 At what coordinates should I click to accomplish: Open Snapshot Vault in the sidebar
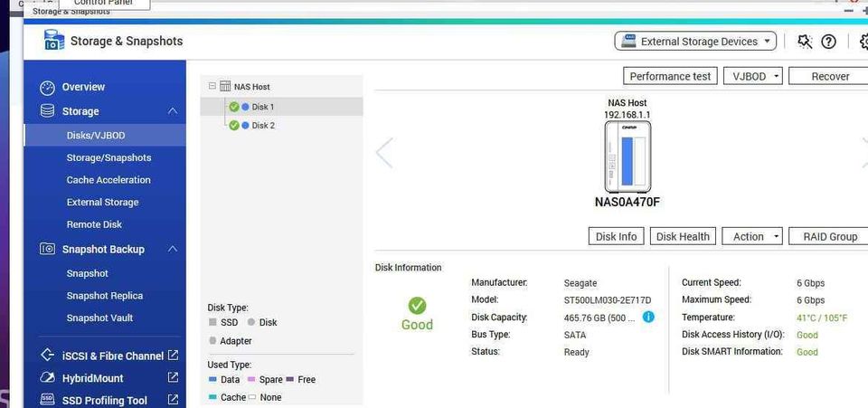[x=99, y=318]
